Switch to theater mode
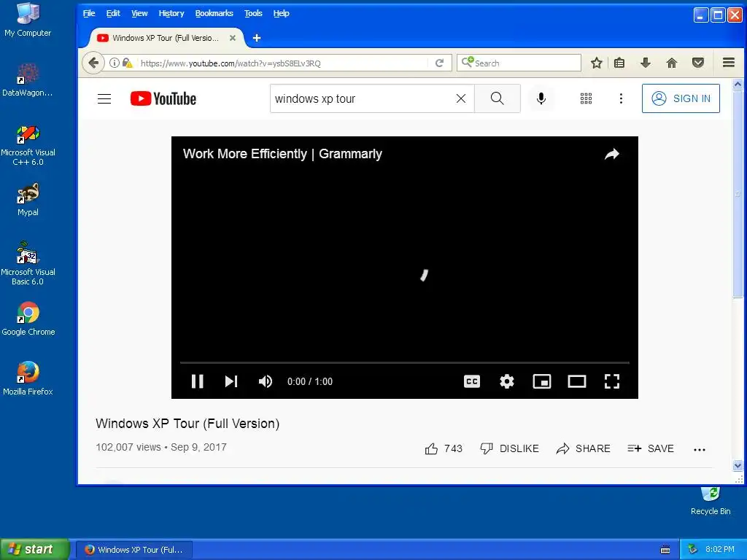The height and width of the screenshot is (560, 747). 577,381
